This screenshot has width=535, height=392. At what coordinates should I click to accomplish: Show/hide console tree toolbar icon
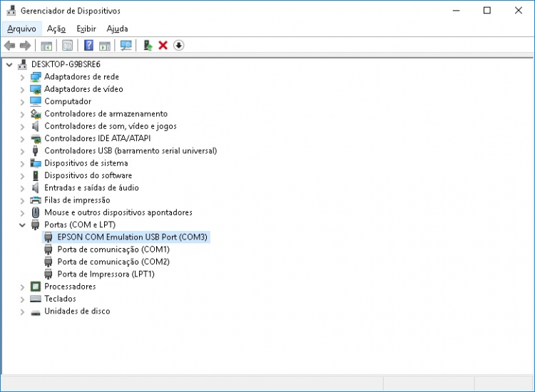[x=46, y=46]
